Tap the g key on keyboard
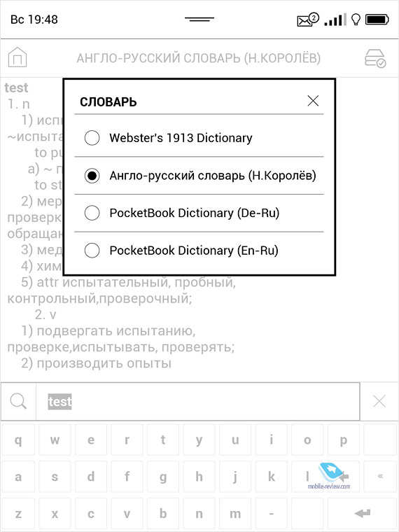This screenshot has height=532, width=399. click(163, 477)
